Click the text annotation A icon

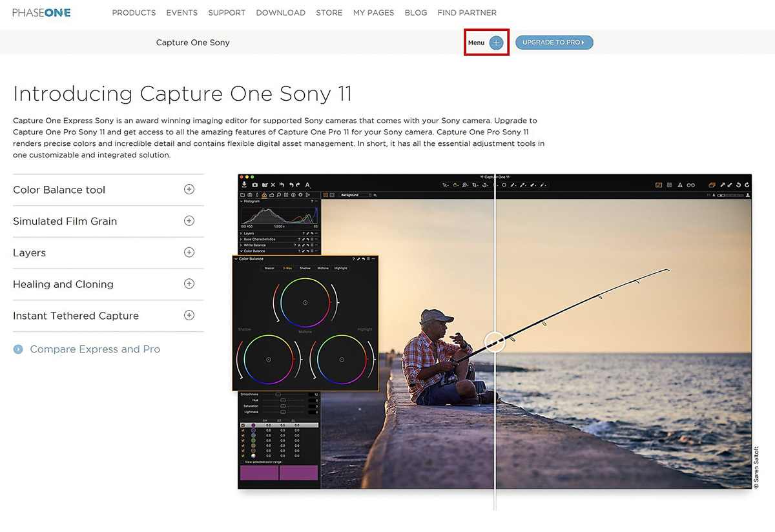coord(307,185)
